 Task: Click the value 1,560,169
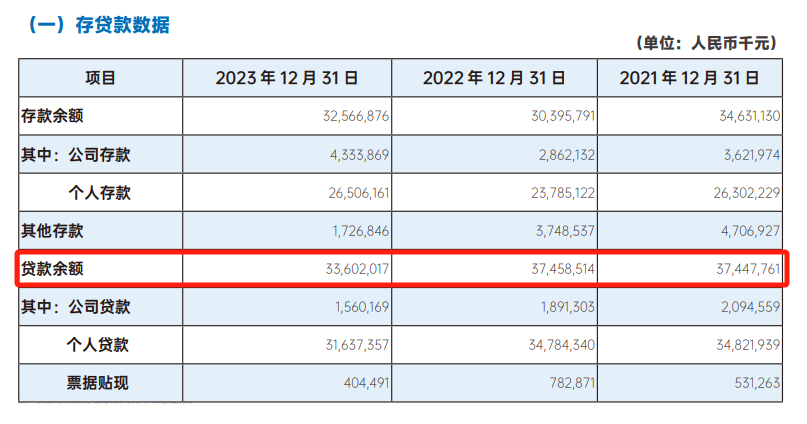point(362,307)
